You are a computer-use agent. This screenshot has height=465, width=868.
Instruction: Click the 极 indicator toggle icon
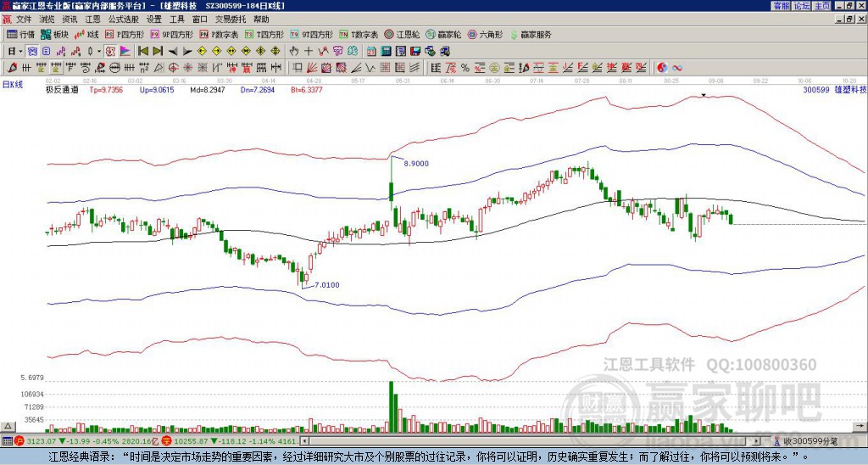point(110,52)
